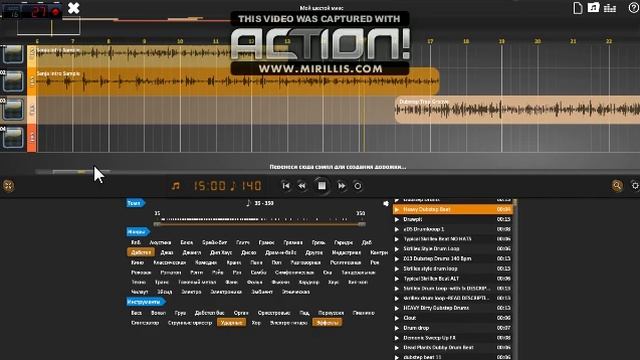Play preview of 013 Dubstep Drums 140 Bpm

pyautogui.click(x=397, y=259)
